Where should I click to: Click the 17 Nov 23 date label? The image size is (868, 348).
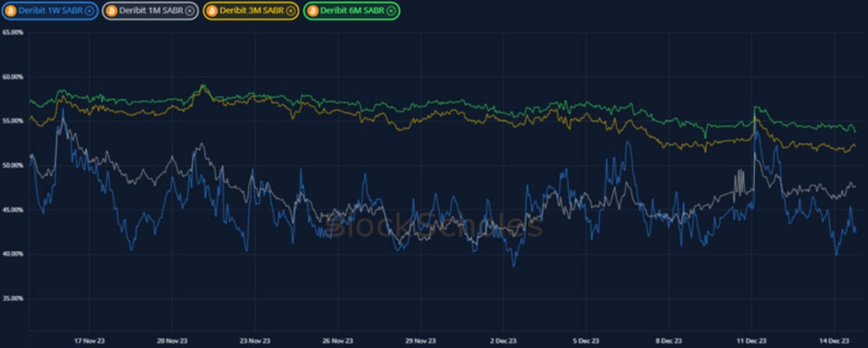pos(89,340)
